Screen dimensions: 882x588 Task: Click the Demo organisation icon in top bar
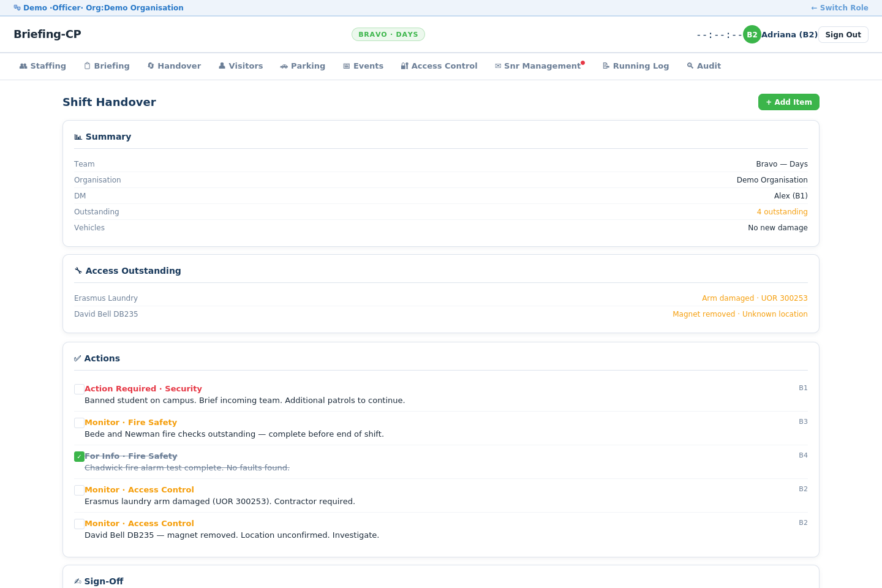click(x=17, y=8)
